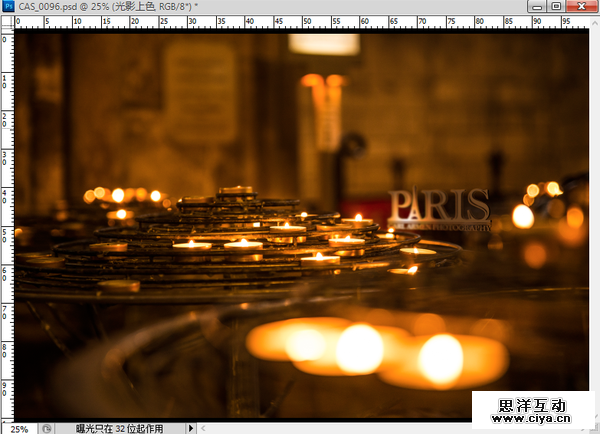
Task: Click the ruler origin corner box
Action: point(7,22)
